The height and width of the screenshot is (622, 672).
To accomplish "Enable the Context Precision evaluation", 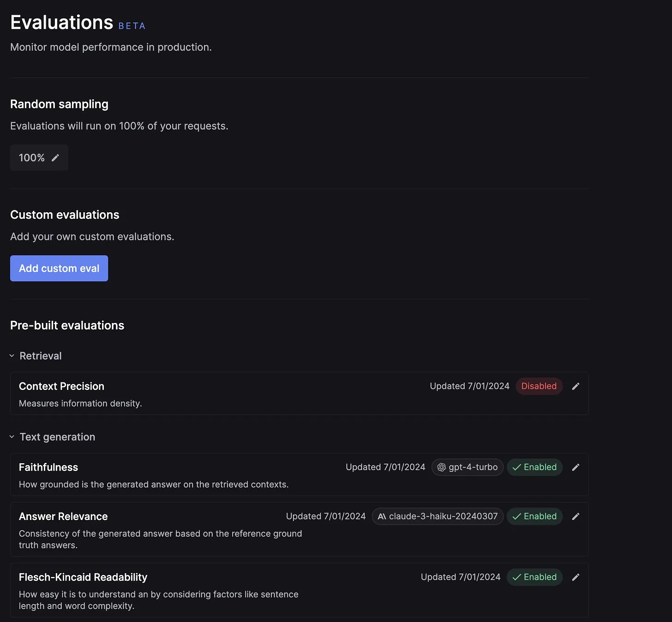I will [539, 386].
